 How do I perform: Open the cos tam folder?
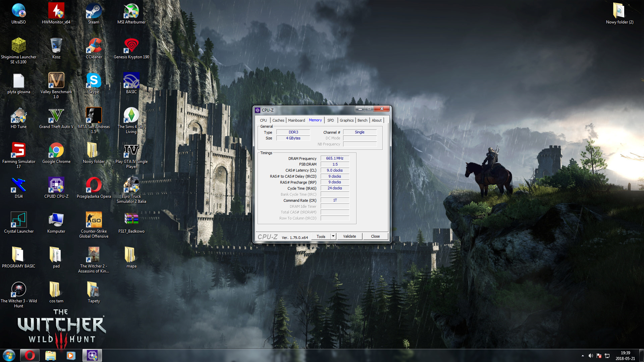[56, 293]
